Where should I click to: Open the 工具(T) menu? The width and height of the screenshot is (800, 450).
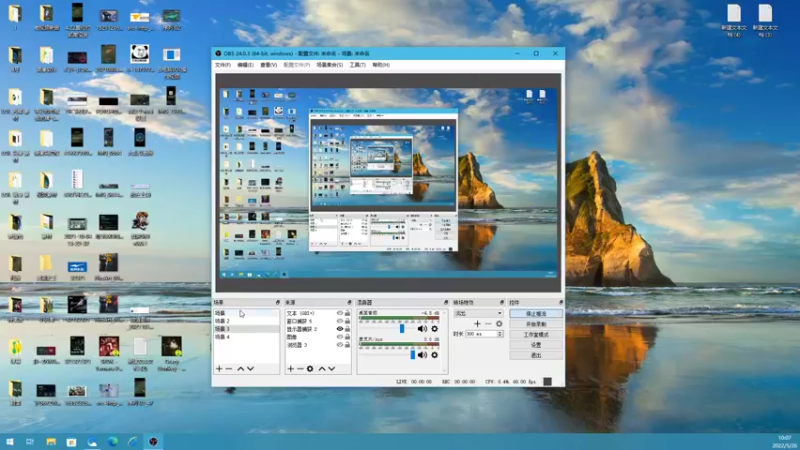click(357, 65)
